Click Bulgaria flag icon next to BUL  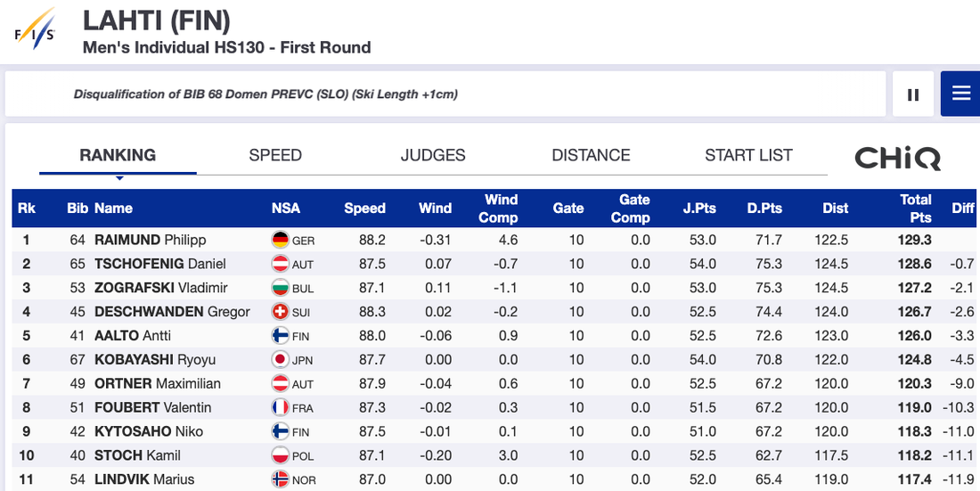[x=281, y=288]
